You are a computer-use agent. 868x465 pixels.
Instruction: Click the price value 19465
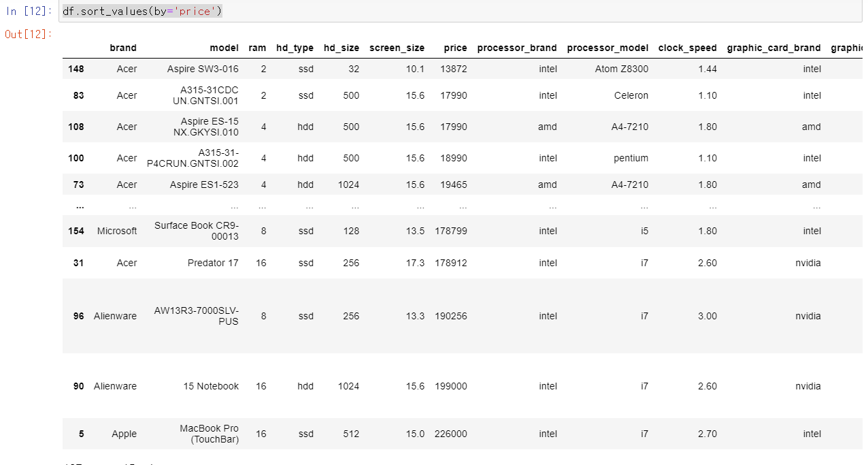click(x=454, y=185)
